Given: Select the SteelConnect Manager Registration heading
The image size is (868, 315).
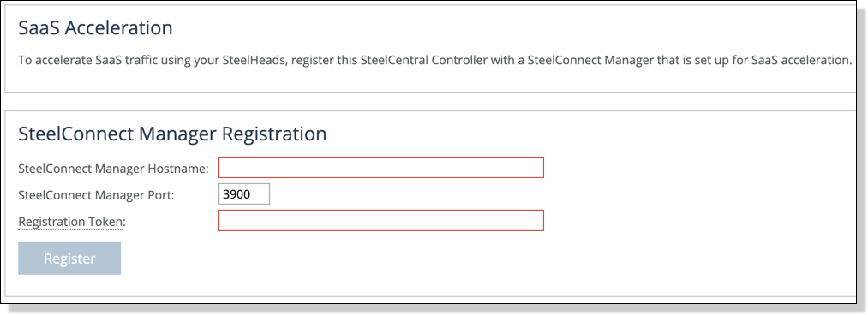Looking at the screenshot, I should pyautogui.click(x=172, y=134).
